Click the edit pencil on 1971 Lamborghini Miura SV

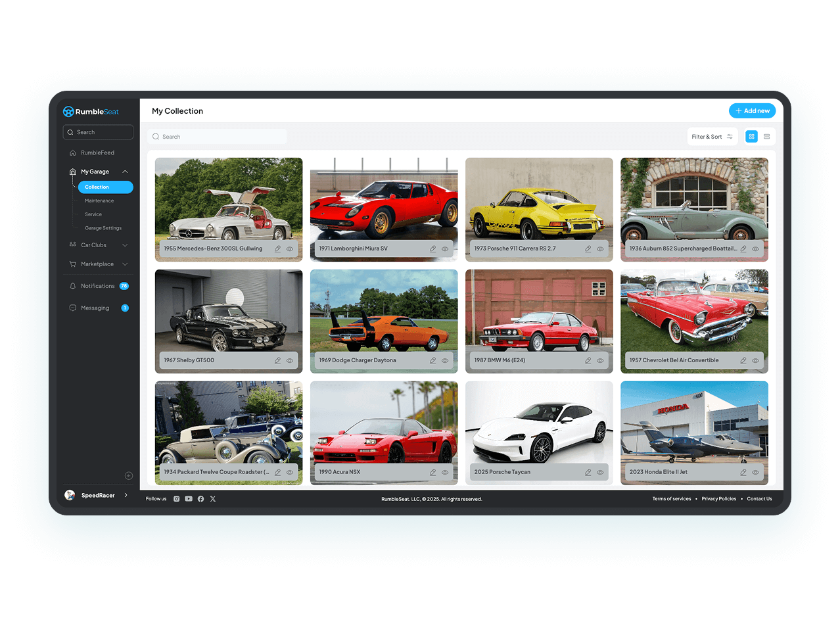tap(432, 249)
